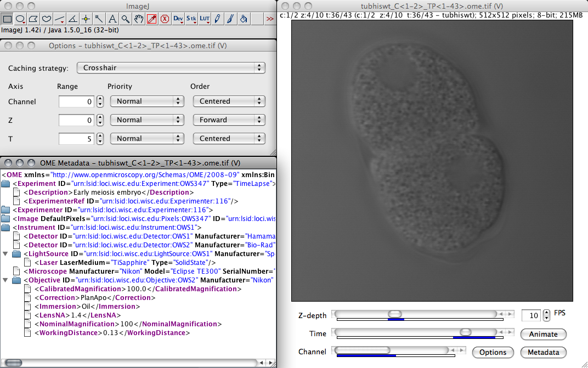The image size is (588, 368).
Task: Select the Hand scrolling tool
Action: (x=138, y=19)
